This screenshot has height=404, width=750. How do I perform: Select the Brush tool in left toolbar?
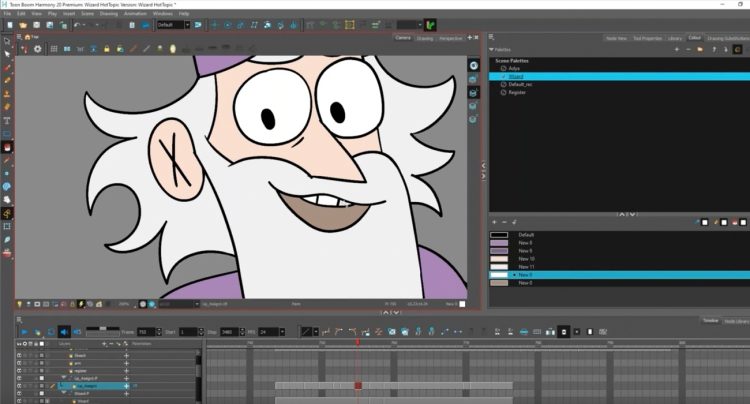[7, 67]
